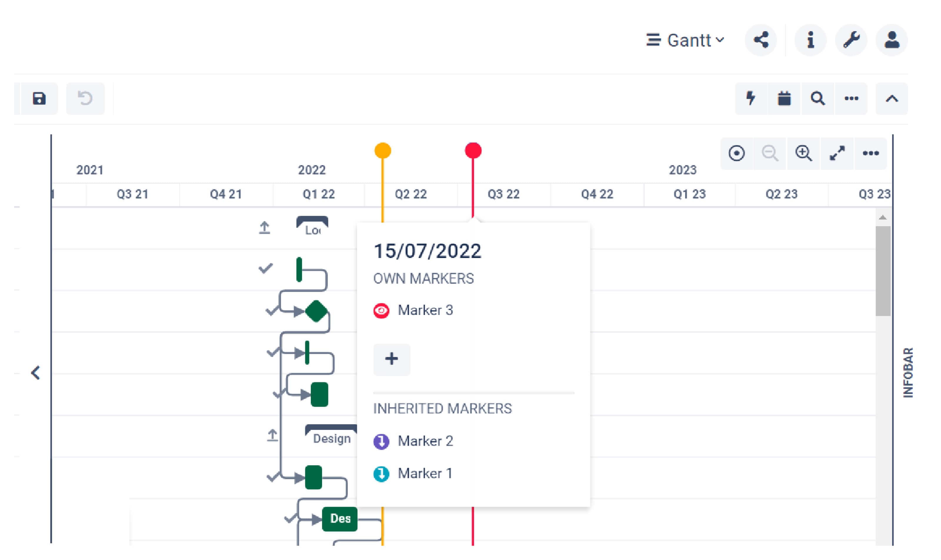The height and width of the screenshot is (560, 941).
Task: Open the Gantt view dropdown
Action: coord(685,40)
